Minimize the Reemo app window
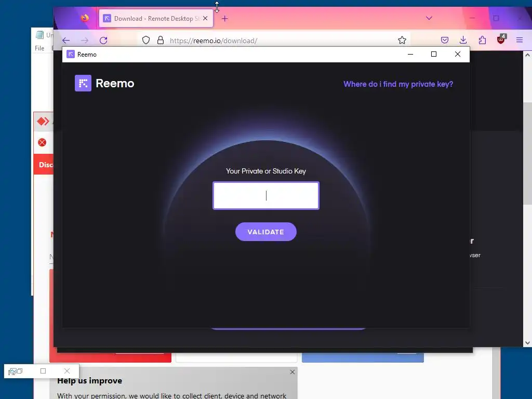This screenshot has height=399, width=532. point(410,54)
